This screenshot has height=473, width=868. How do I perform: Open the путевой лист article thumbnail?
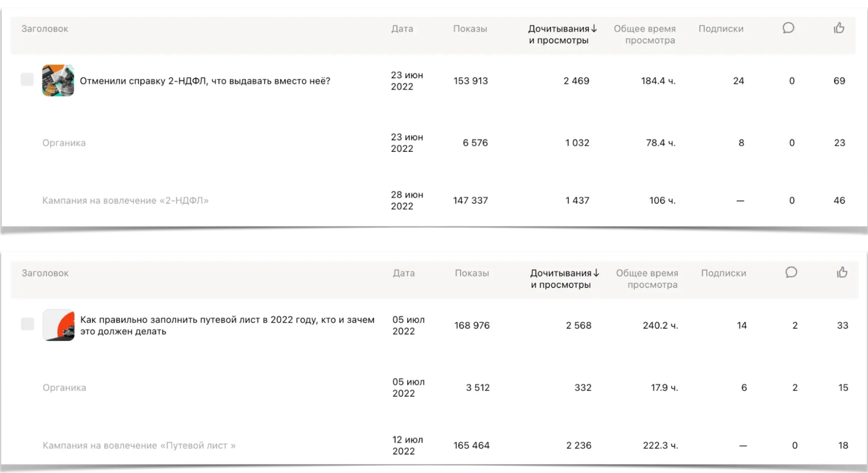point(58,325)
